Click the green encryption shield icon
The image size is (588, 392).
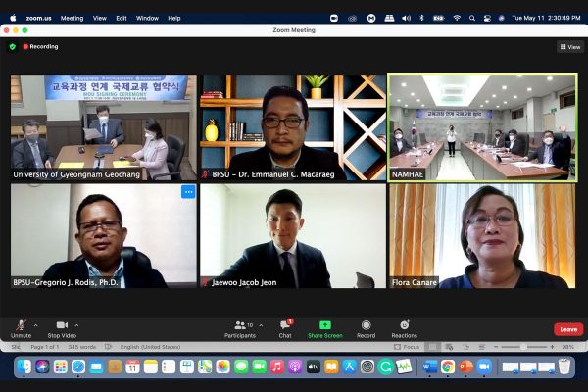tap(13, 46)
